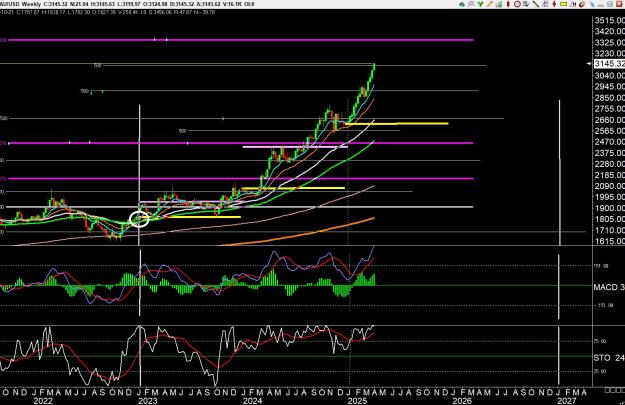Click the MACD indicator panel label
Screen dimensions: 625x405
609,287
